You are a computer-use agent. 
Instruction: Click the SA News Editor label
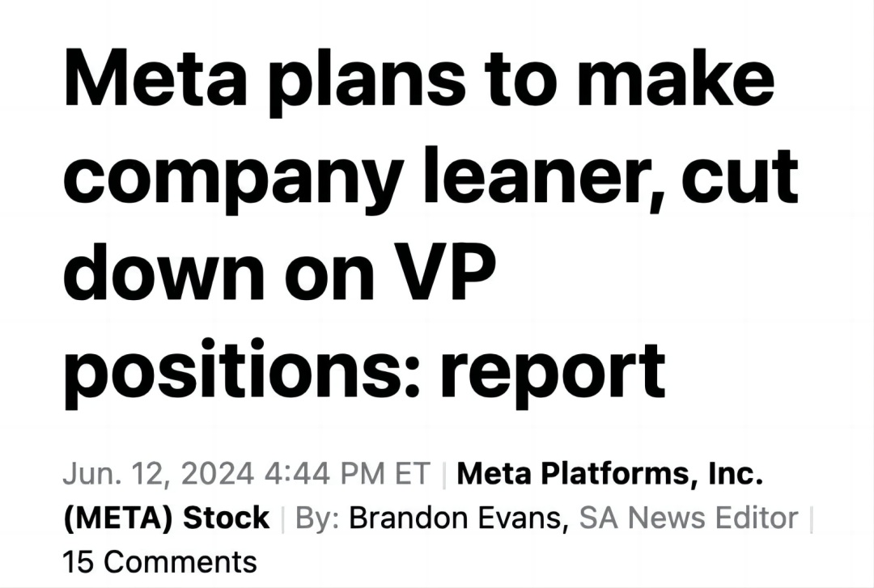pos(689,518)
